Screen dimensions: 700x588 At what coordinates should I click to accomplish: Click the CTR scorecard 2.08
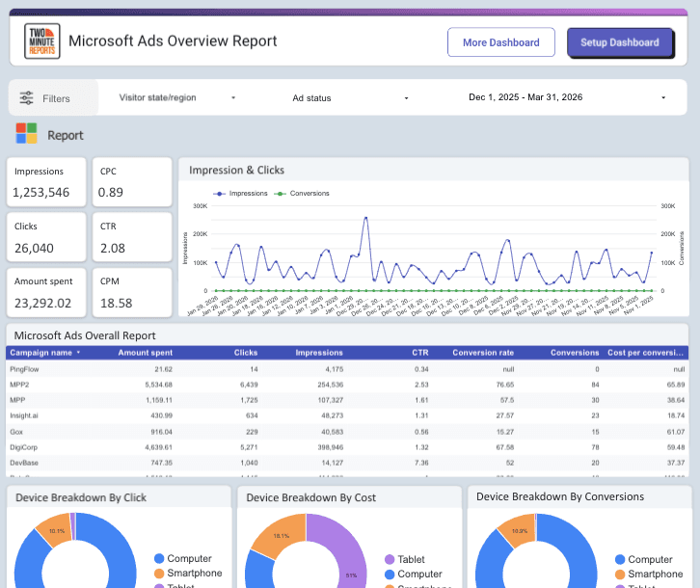point(132,237)
